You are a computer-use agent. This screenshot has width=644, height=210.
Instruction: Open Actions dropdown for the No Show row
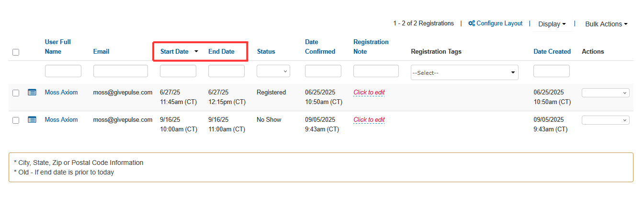[605, 120]
